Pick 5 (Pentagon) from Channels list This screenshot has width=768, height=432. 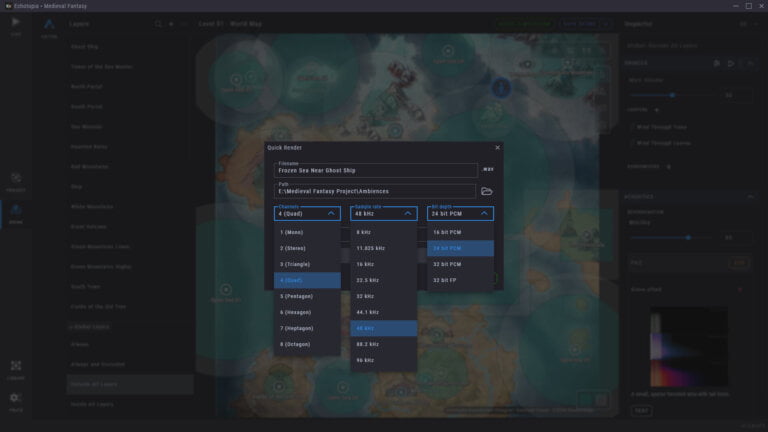pyautogui.click(x=307, y=296)
